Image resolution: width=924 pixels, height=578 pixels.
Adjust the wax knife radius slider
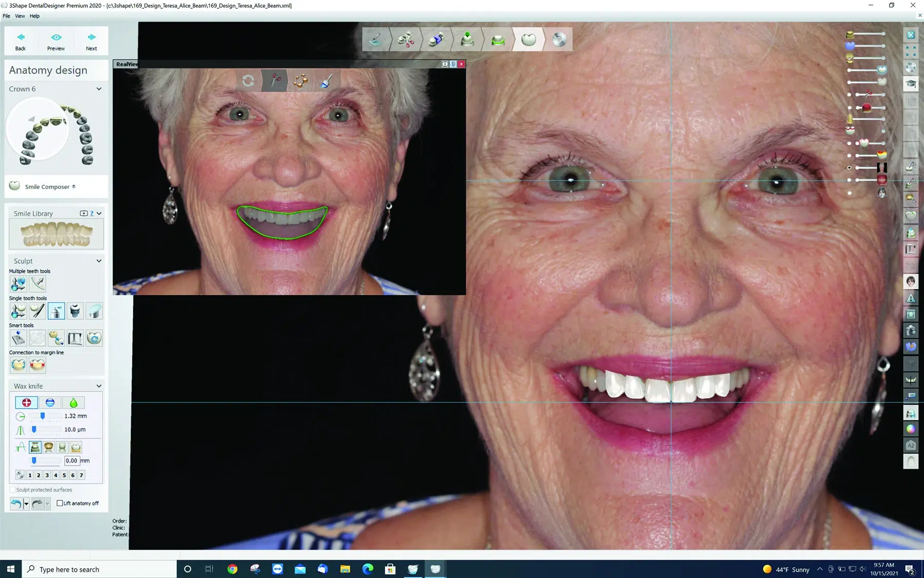click(x=43, y=416)
